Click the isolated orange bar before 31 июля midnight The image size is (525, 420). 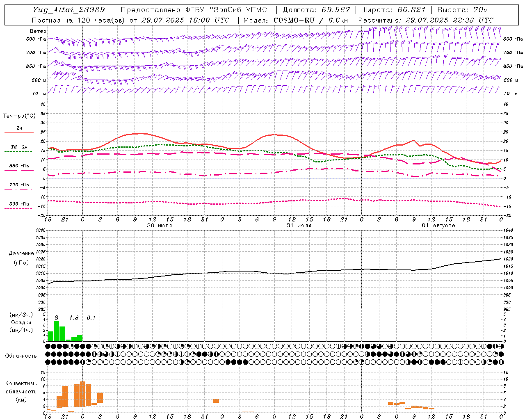216,401
